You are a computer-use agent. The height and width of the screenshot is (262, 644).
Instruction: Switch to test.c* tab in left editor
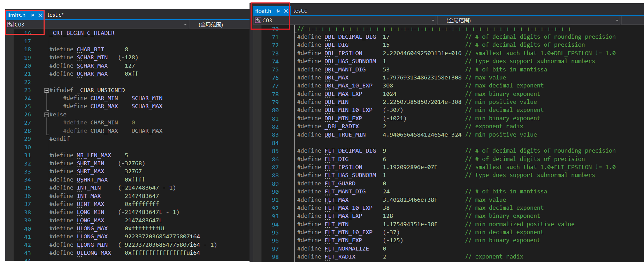point(55,15)
